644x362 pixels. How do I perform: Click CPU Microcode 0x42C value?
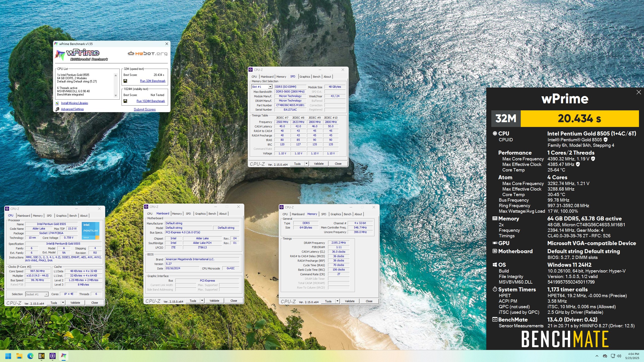click(x=230, y=268)
